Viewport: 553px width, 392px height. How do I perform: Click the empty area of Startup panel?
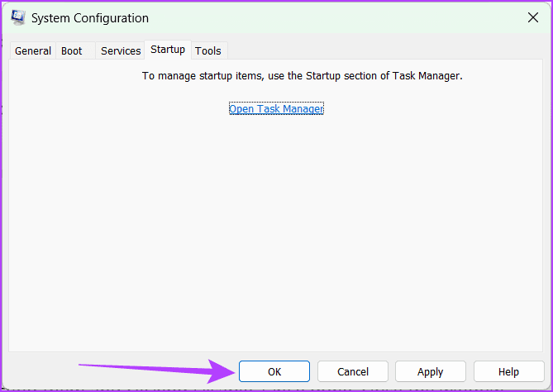(x=276, y=232)
